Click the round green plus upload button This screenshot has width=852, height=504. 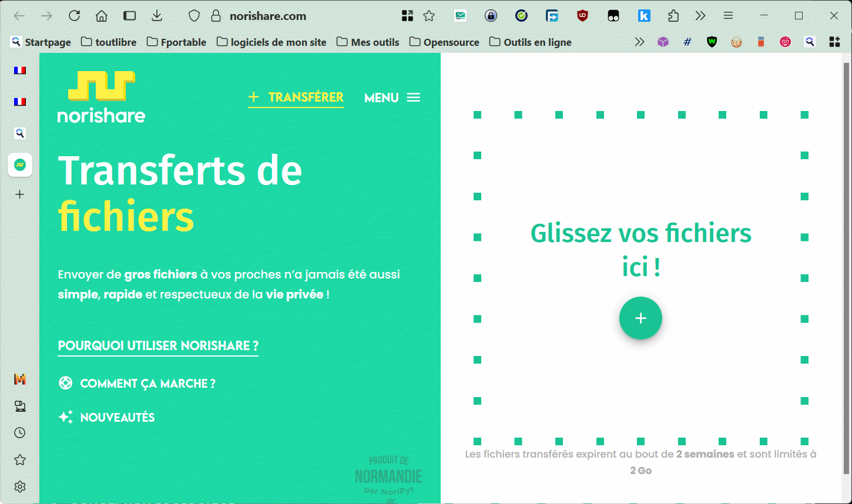(x=640, y=318)
